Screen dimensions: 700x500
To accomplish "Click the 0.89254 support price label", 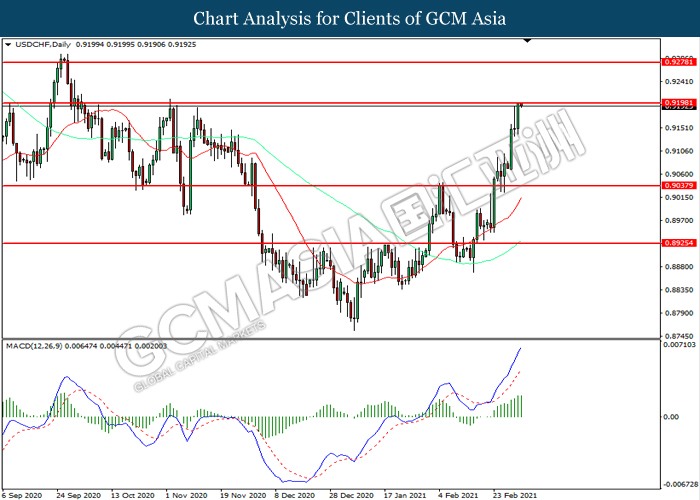I will tap(679, 243).
